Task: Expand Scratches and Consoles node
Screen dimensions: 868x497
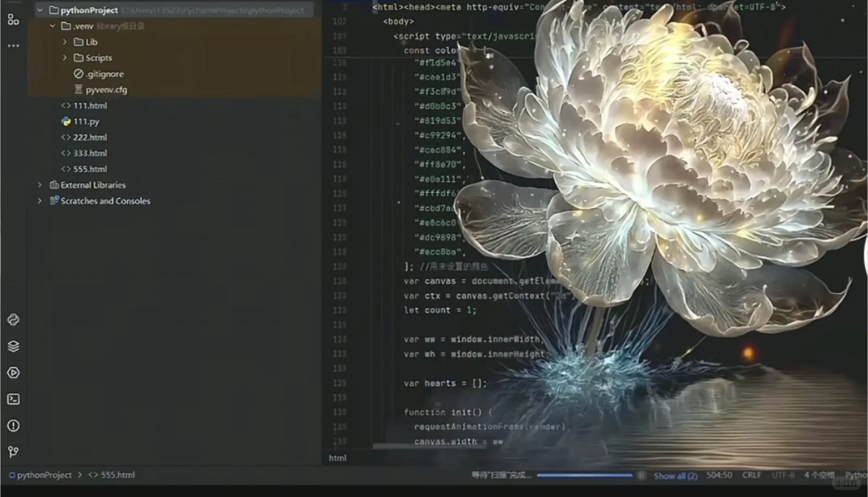Action: coord(40,201)
